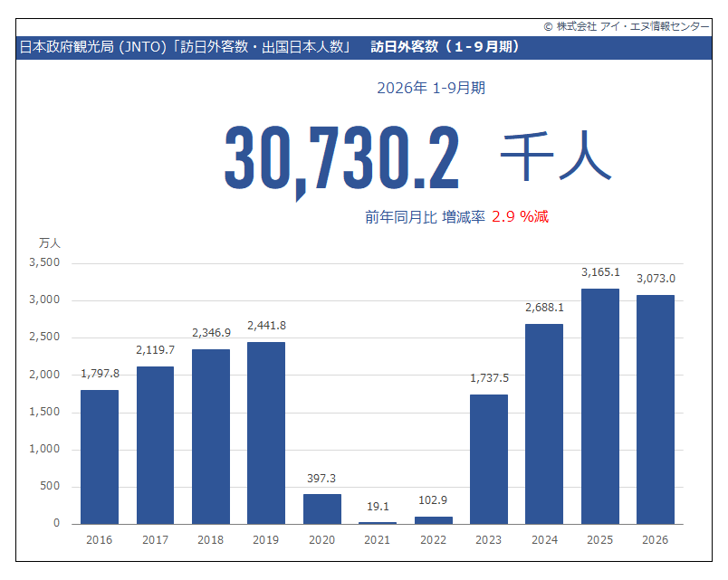The image size is (728, 580).
Task: Click the 2018 bar
Action: 211,437
